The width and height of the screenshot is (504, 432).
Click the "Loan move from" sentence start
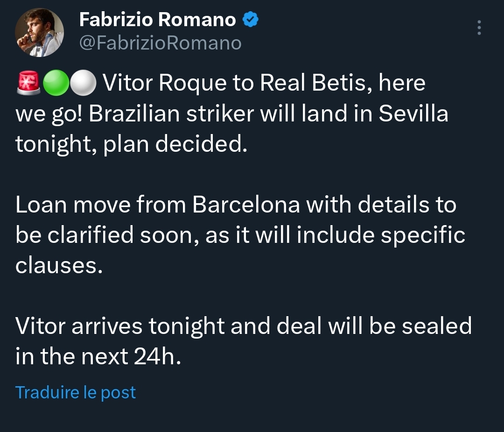101,204
